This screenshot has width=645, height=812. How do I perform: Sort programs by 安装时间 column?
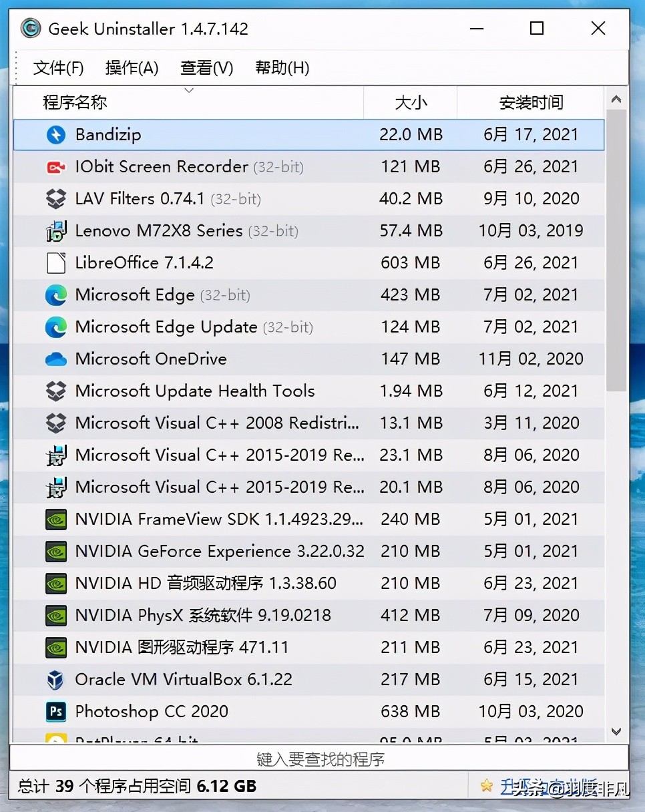click(x=531, y=103)
